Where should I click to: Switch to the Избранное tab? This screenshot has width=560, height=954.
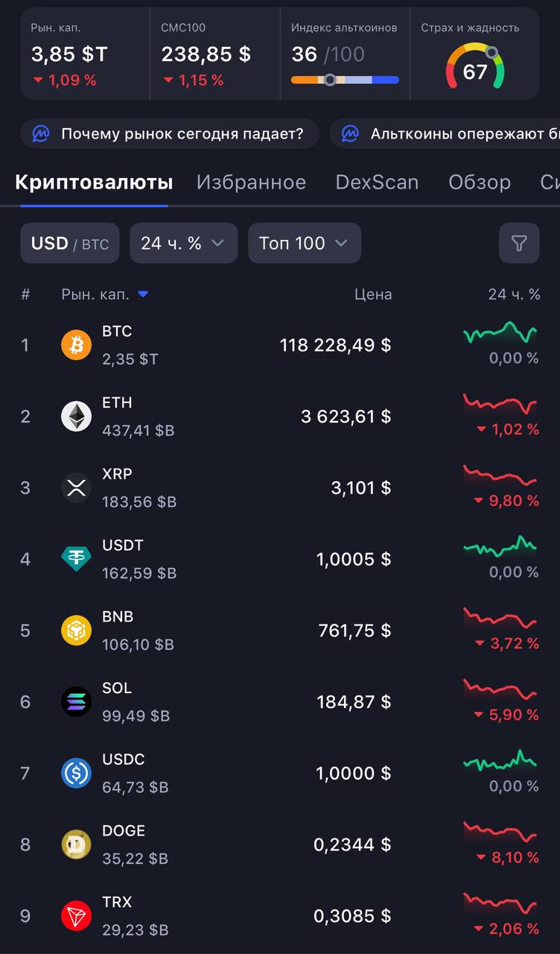click(x=251, y=183)
